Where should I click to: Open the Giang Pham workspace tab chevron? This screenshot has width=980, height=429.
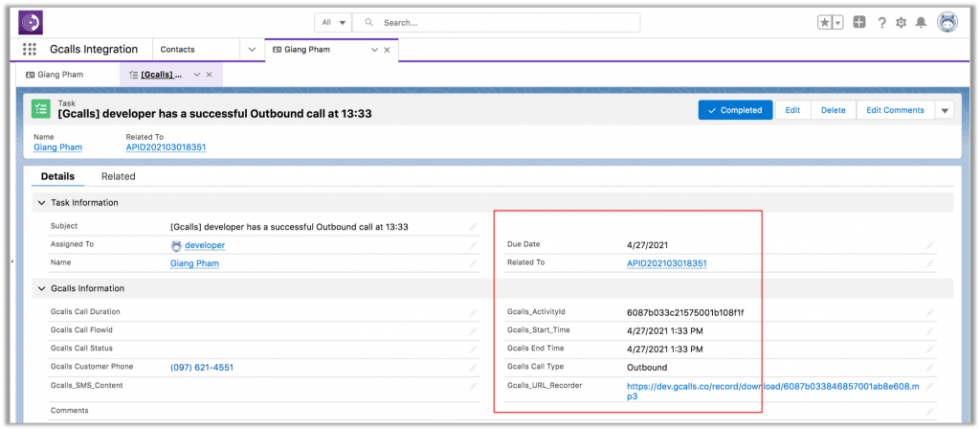[x=374, y=50]
